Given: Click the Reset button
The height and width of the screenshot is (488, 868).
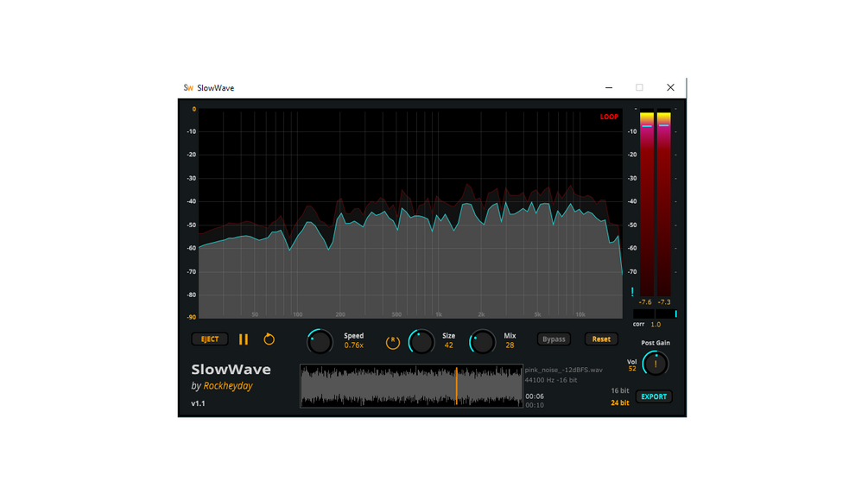Looking at the screenshot, I should pyautogui.click(x=601, y=339).
